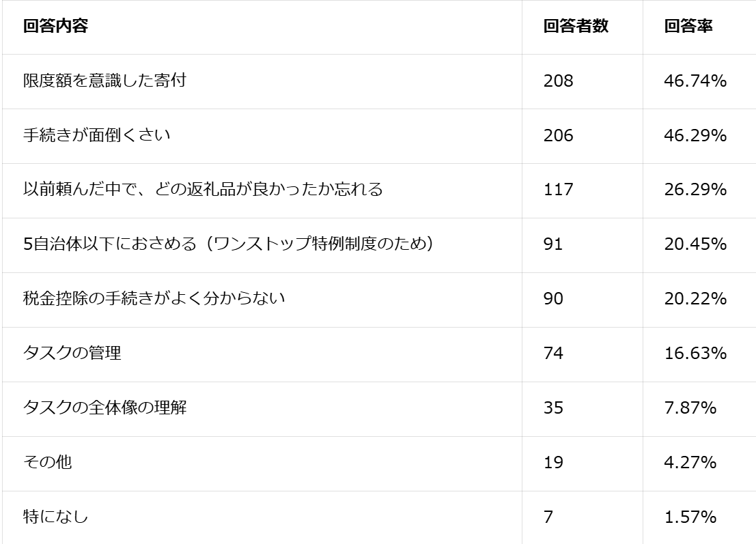The width and height of the screenshot is (756, 544).
Task: Click the 5自治体以下におさめる answer text
Action: (228, 244)
